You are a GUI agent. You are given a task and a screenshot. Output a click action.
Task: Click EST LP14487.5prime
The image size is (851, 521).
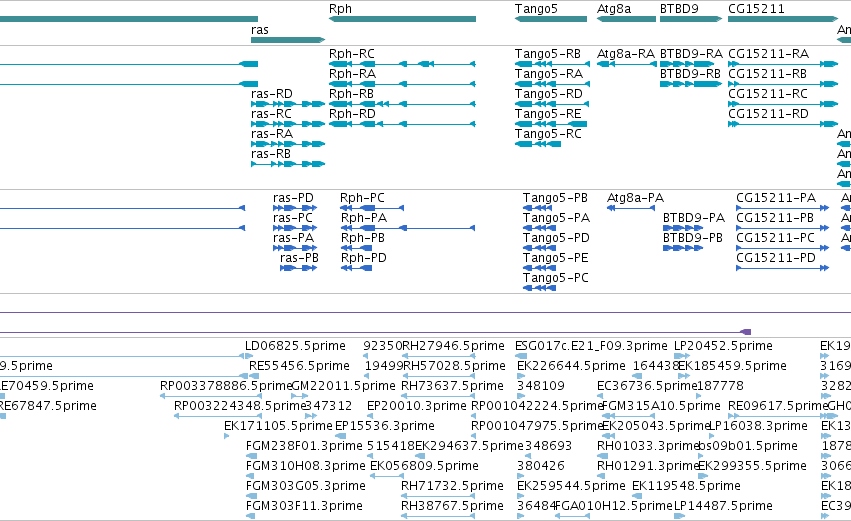coord(723,506)
